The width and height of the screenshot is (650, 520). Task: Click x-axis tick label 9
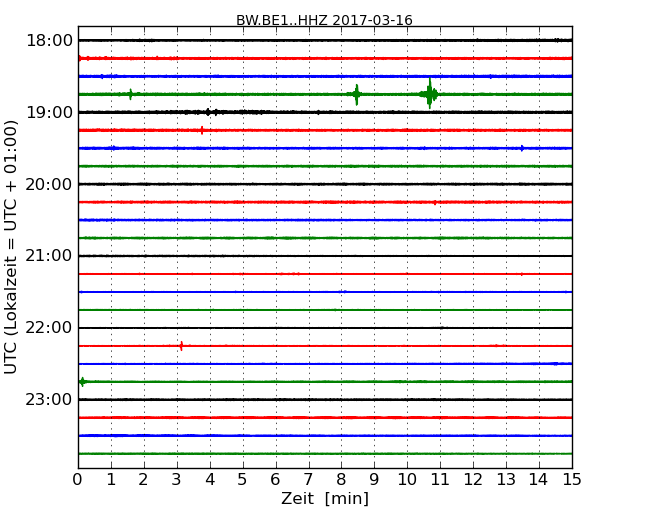[x=374, y=480]
